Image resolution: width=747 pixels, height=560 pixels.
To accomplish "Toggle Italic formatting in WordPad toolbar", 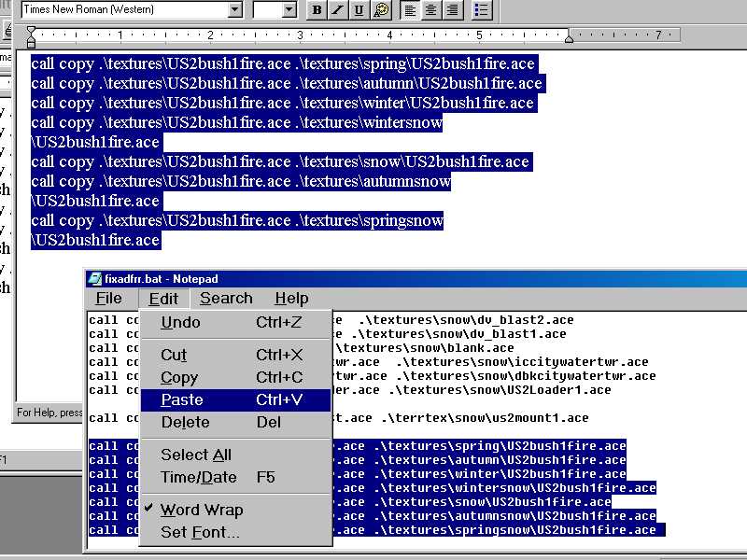I will tap(338, 10).
